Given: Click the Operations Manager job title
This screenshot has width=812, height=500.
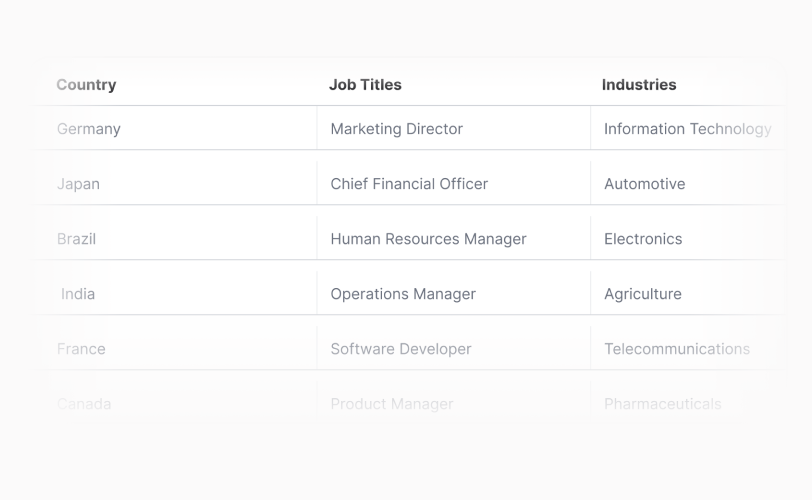Looking at the screenshot, I should pyautogui.click(x=403, y=294).
